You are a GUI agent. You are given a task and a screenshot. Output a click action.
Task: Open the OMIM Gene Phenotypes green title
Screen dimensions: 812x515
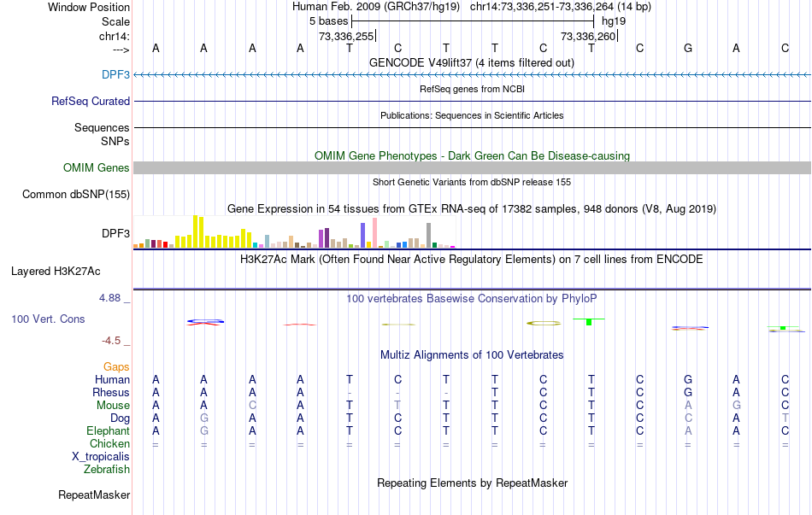coord(472,155)
